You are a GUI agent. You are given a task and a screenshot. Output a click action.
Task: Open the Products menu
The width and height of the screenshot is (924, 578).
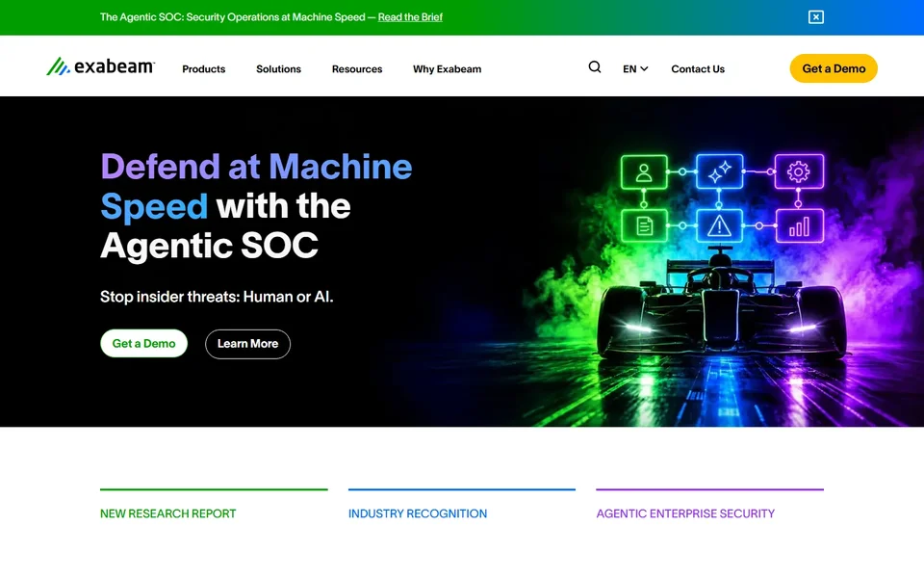[x=203, y=69]
